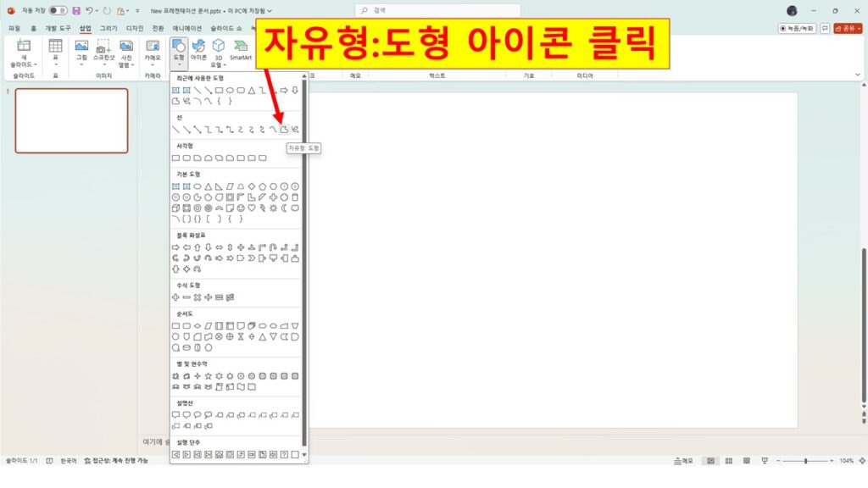This screenshot has height=488, width=868.
Task: Choose the diamond basic shape
Action: 251,186
